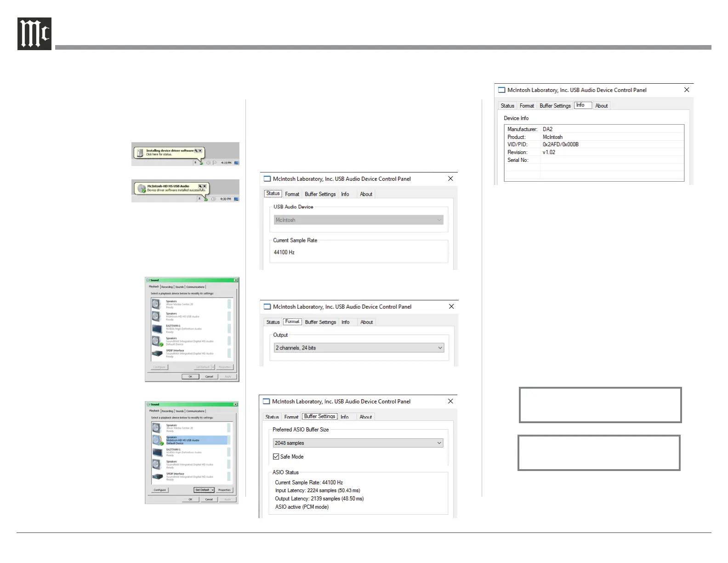The width and height of the screenshot is (728, 563).
Task: Select green-checked SoundMAX Speakers icon in SoundMAX-default dialog
Action: click(x=157, y=341)
